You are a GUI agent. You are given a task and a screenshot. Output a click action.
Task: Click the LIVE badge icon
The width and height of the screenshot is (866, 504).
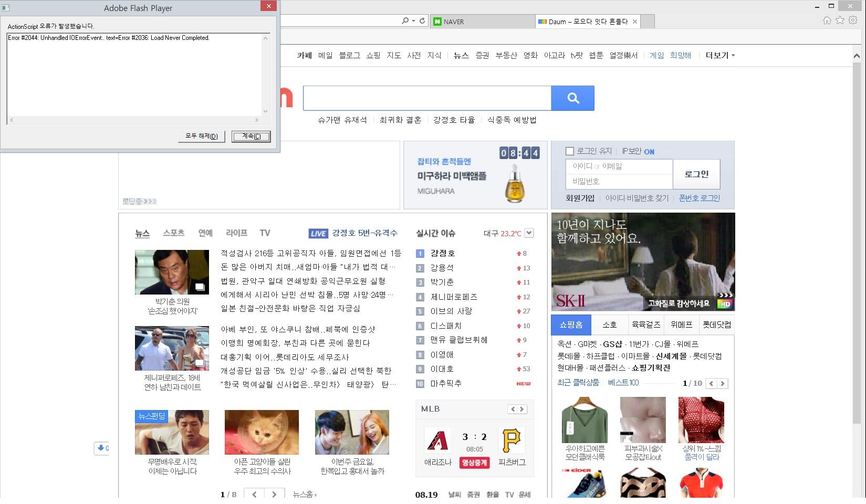coord(318,234)
